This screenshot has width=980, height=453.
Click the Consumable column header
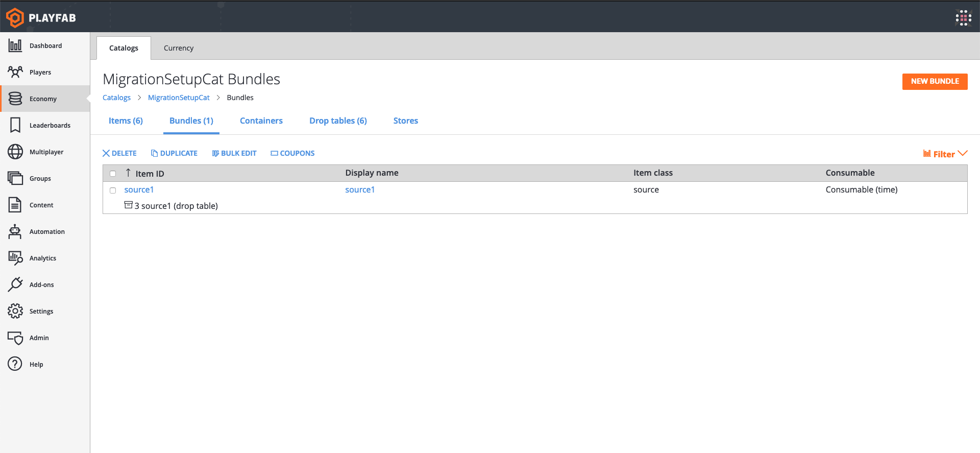pyautogui.click(x=850, y=173)
